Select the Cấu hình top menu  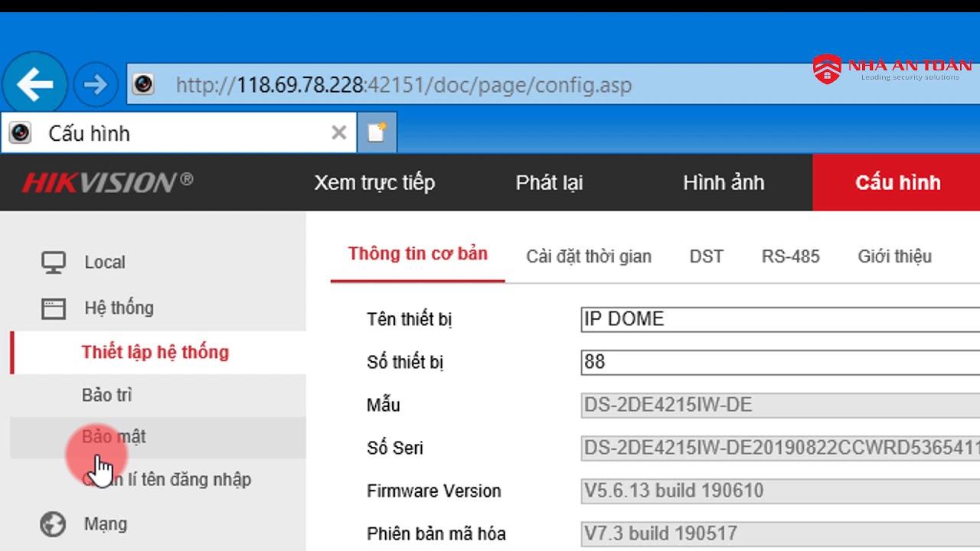coord(897,183)
